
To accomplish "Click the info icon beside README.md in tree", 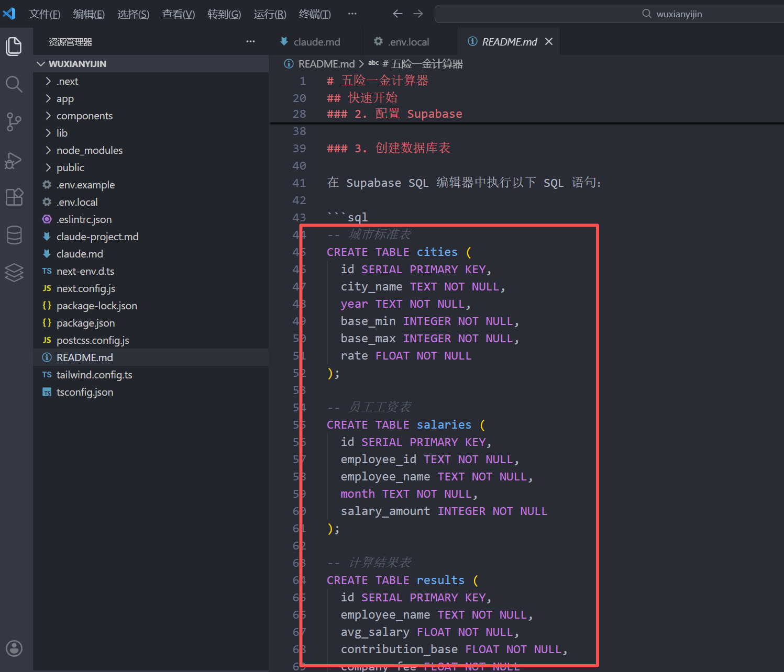I will tap(47, 357).
